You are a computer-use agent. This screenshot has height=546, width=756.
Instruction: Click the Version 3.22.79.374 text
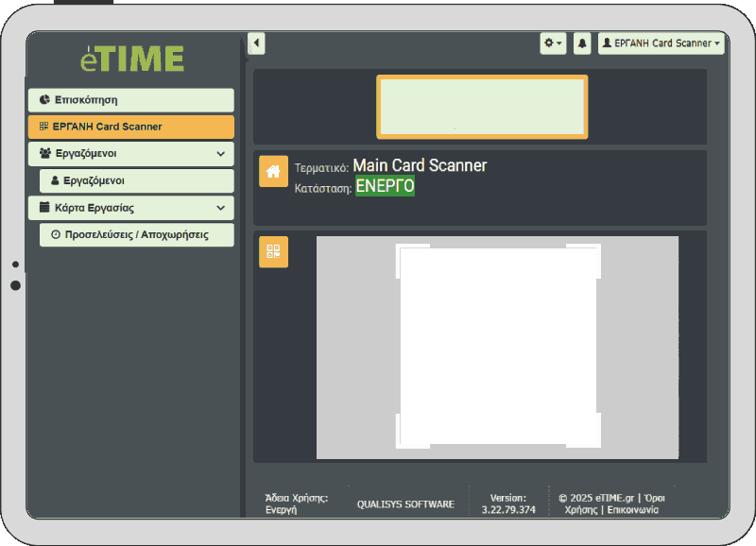click(508, 503)
